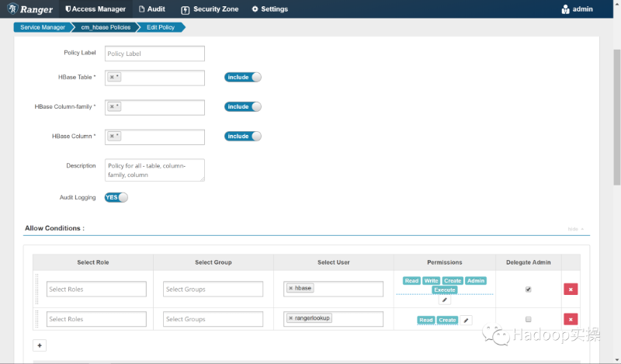Screen dimensions: 621x364
Task: Open Select Groups for hbase row
Action: coord(213,289)
